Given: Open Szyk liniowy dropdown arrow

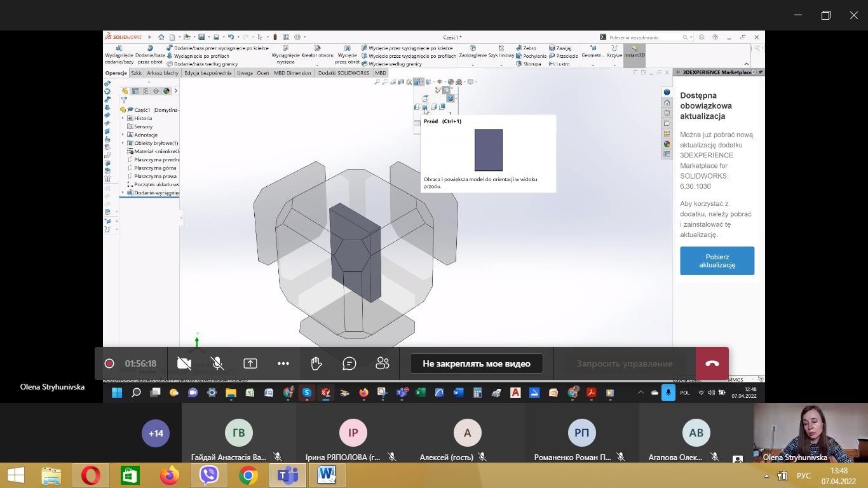Looking at the screenshot, I should (501, 64).
